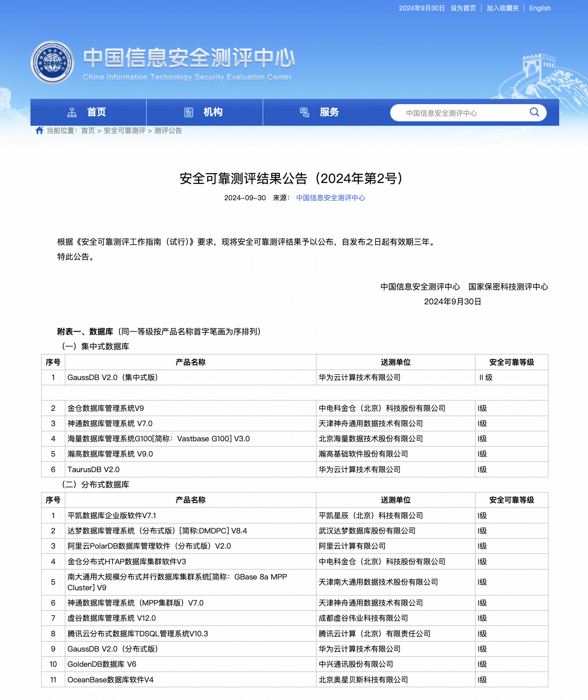The height and width of the screenshot is (700, 588).
Task: Click 测评公告 in the breadcrumb
Action: pyautogui.click(x=168, y=131)
